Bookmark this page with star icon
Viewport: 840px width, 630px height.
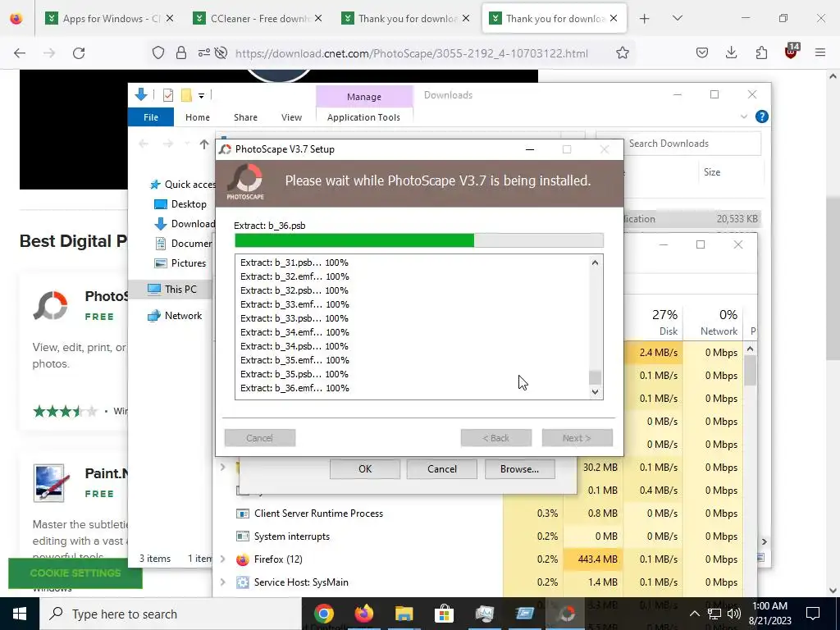[622, 53]
